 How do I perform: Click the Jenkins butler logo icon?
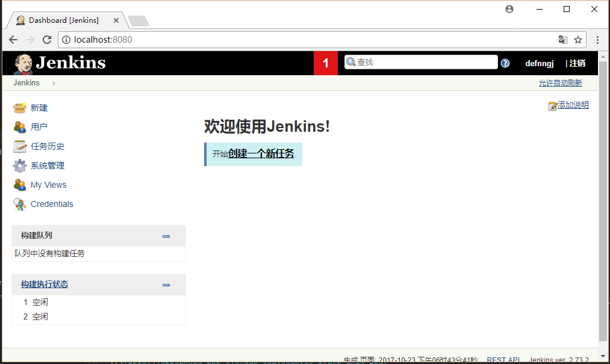tap(23, 64)
